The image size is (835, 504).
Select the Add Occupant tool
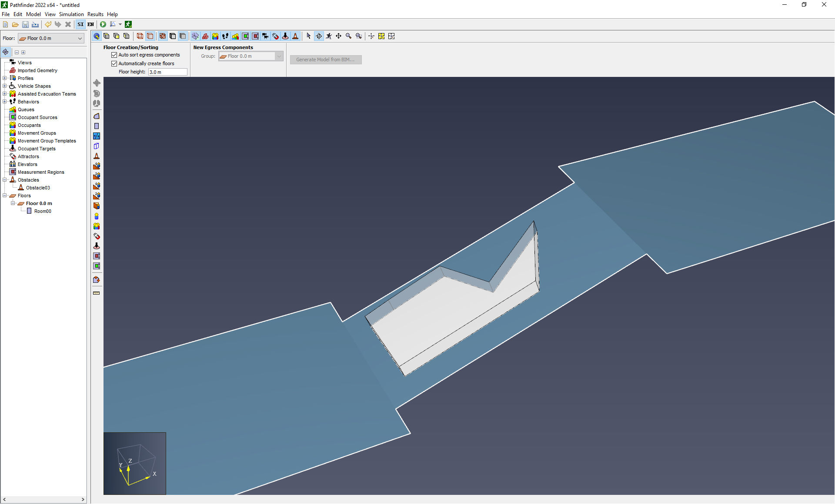pos(97,216)
